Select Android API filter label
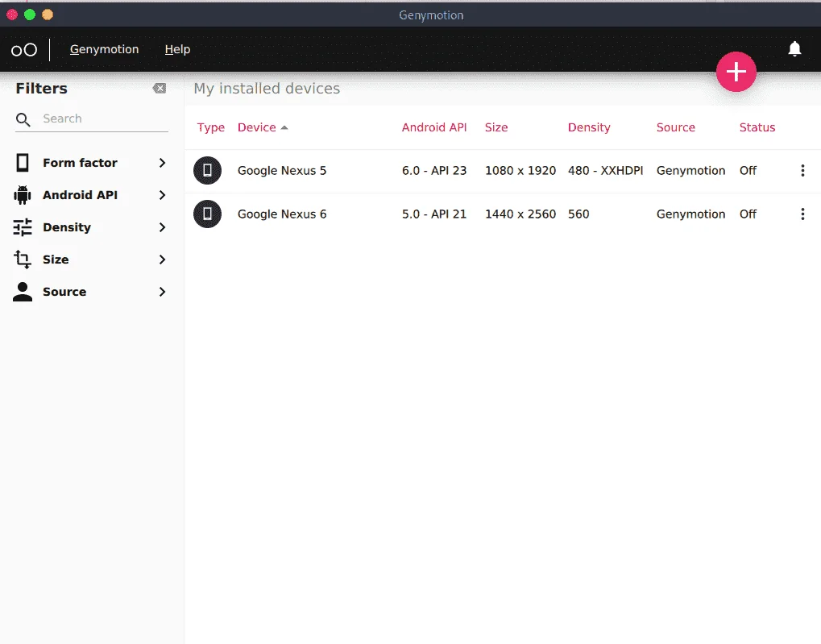 (x=80, y=195)
